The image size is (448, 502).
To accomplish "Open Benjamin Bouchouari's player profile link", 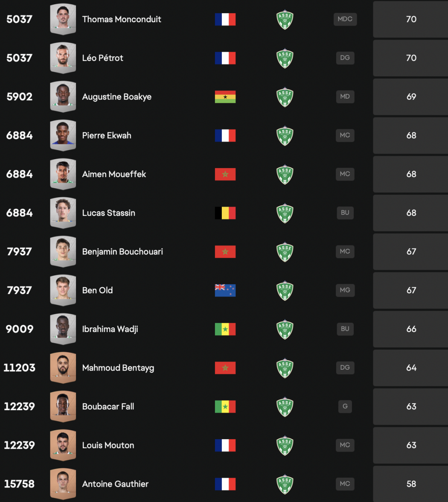I will [x=122, y=251].
